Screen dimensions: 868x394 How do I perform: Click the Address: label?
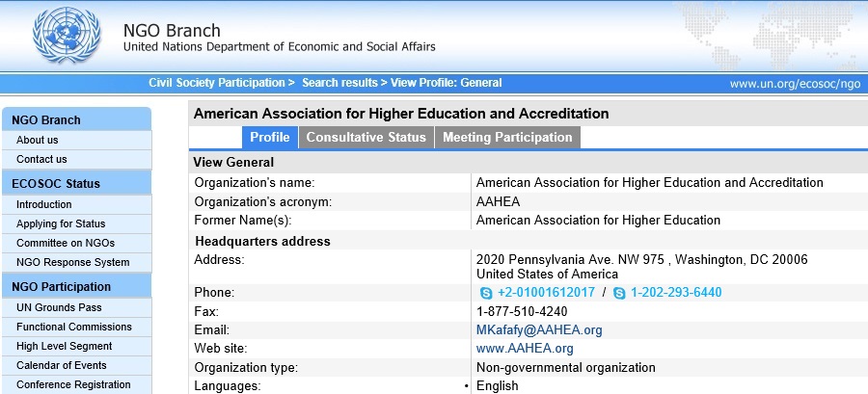(x=219, y=259)
